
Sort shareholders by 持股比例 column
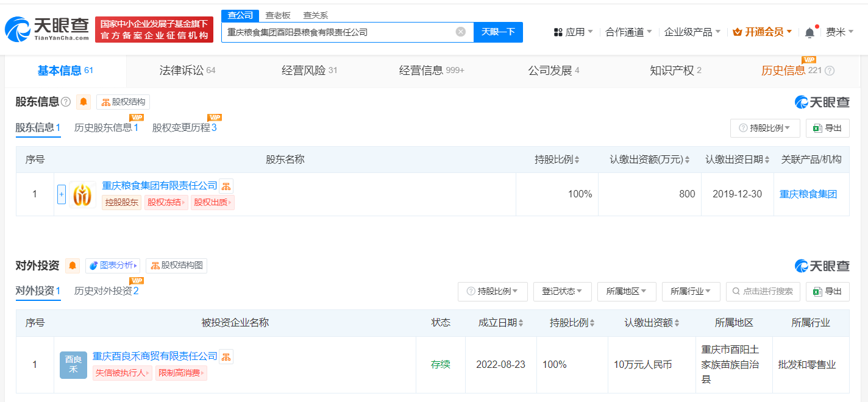pyautogui.click(x=577, y=160)
